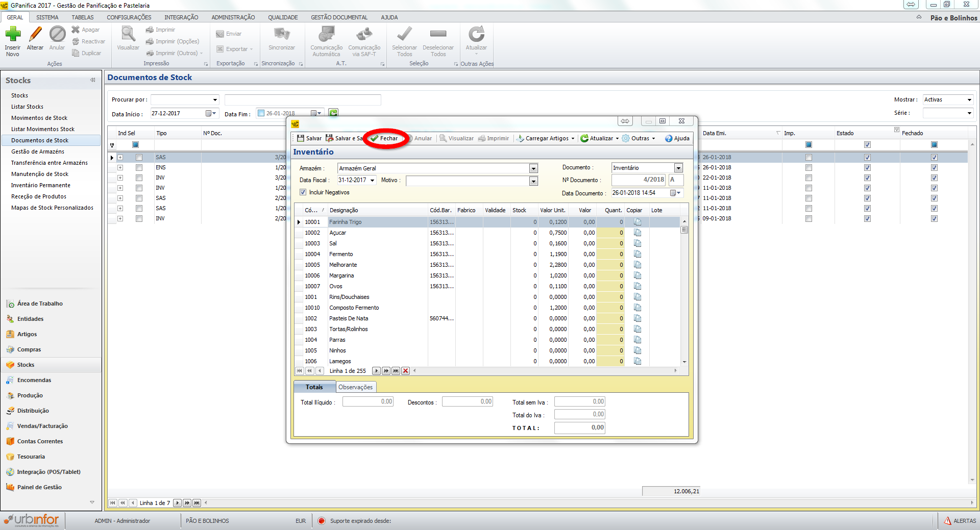Click Selecionar Todos checkmark icon
980x530 pixels.
pyautogui.click(x=404, y=35)
